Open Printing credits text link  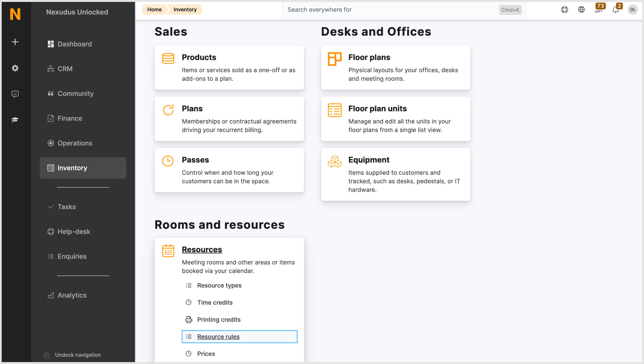click(219, 320)
